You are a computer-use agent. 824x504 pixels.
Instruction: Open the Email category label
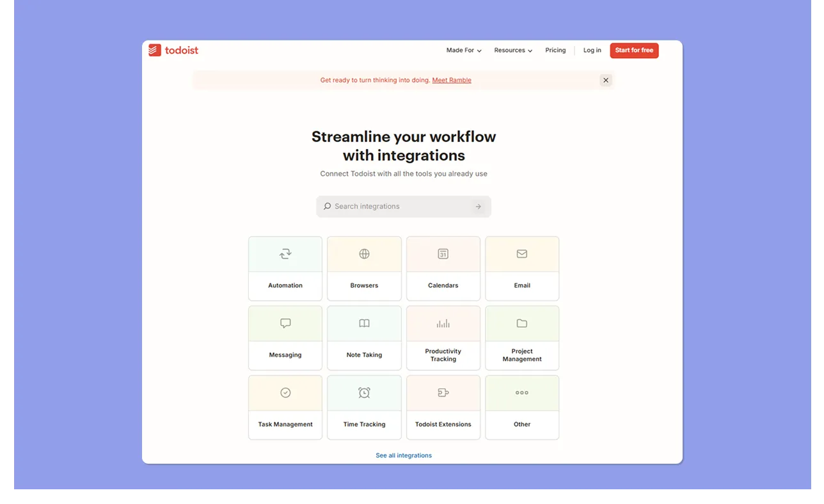click(x=522, y=286)
